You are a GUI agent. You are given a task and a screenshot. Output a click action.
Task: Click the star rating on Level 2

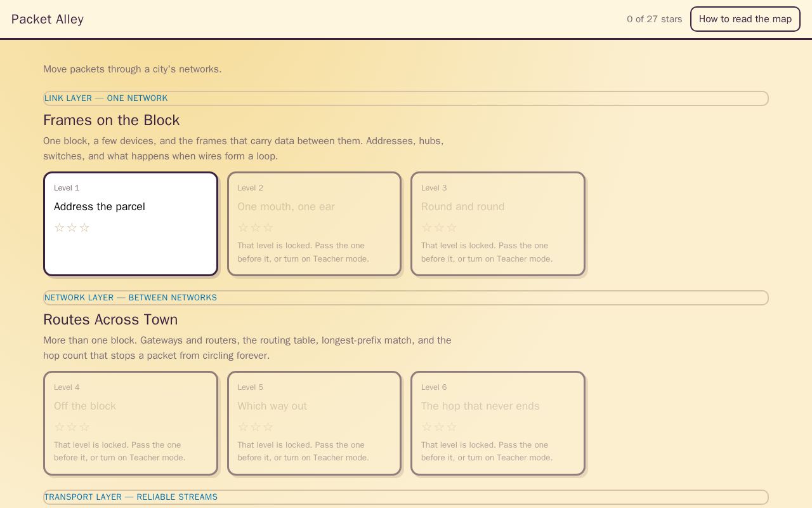click(256, 227)
